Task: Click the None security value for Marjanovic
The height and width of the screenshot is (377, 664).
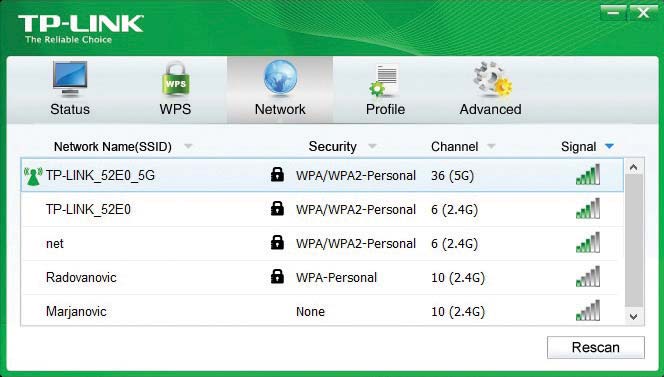Action: 310,312
